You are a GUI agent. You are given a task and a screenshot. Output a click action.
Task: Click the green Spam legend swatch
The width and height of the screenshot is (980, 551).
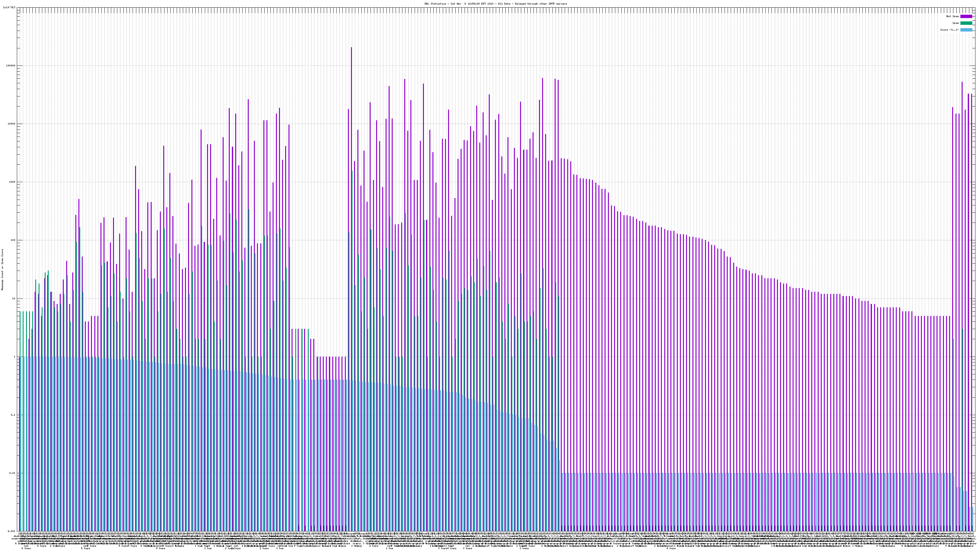pos(966,23)
